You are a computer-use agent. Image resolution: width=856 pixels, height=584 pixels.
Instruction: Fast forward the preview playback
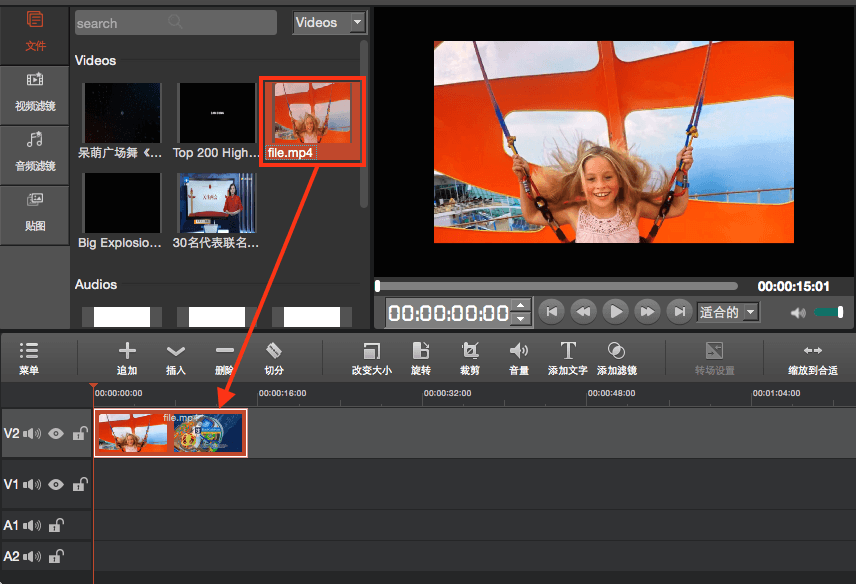[647, 312]
